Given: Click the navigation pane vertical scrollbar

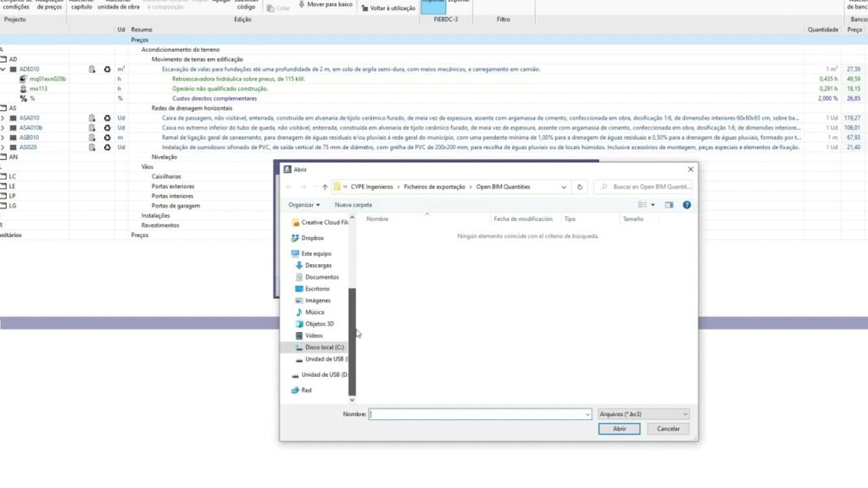Looking at the screenshot, I should [x=353, y=339].
